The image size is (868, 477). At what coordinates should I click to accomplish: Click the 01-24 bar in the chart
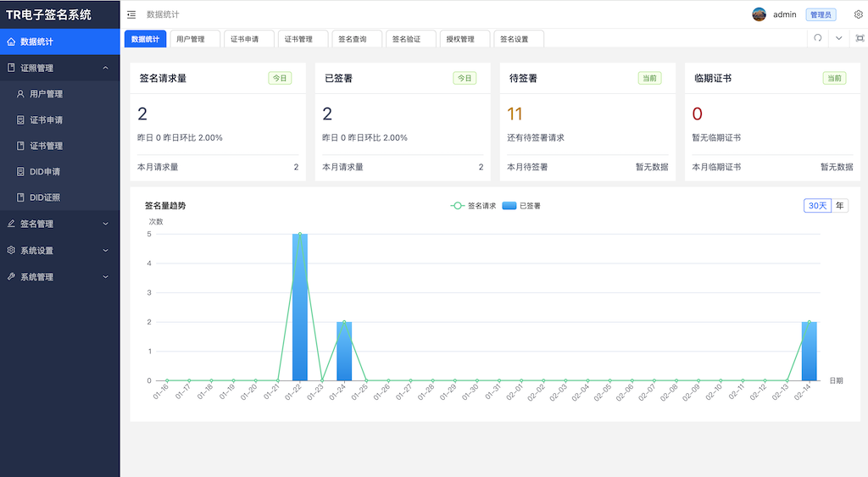pyautogui.click(x=344, y=352)
